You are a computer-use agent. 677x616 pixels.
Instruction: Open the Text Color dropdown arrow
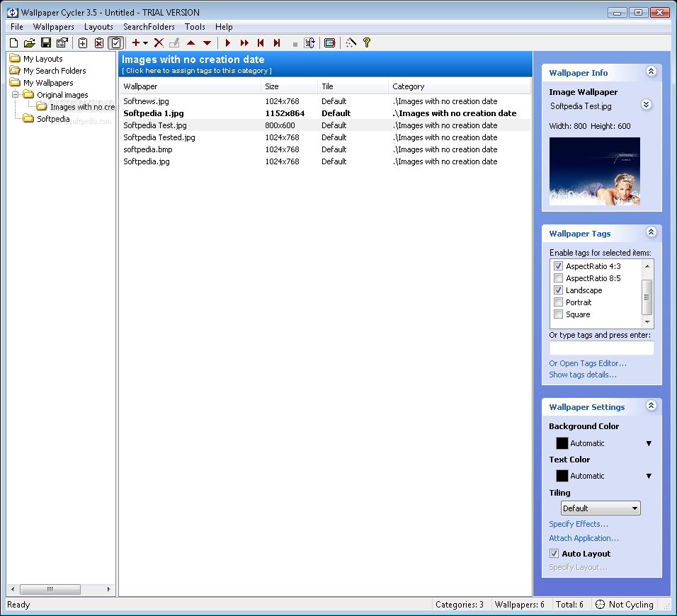tap(649, 476)
